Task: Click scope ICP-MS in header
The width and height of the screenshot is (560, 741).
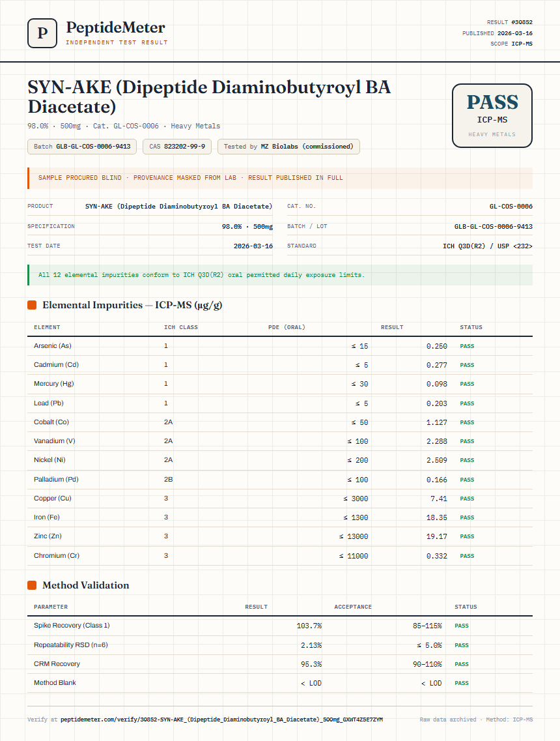Action: (x=522, y=44)
